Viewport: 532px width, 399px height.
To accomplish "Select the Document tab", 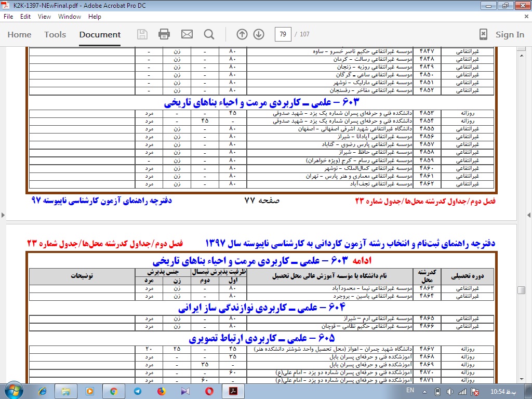I will (x=100, y=35).
